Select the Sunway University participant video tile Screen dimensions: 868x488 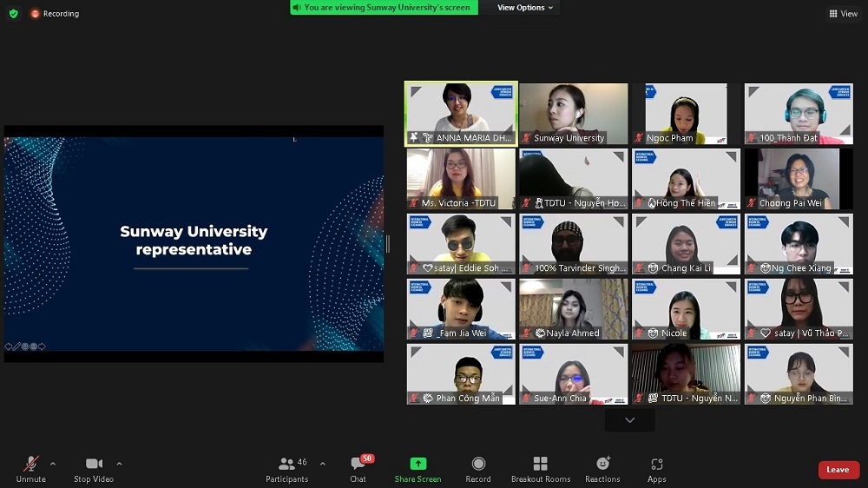tap(574, 114)
